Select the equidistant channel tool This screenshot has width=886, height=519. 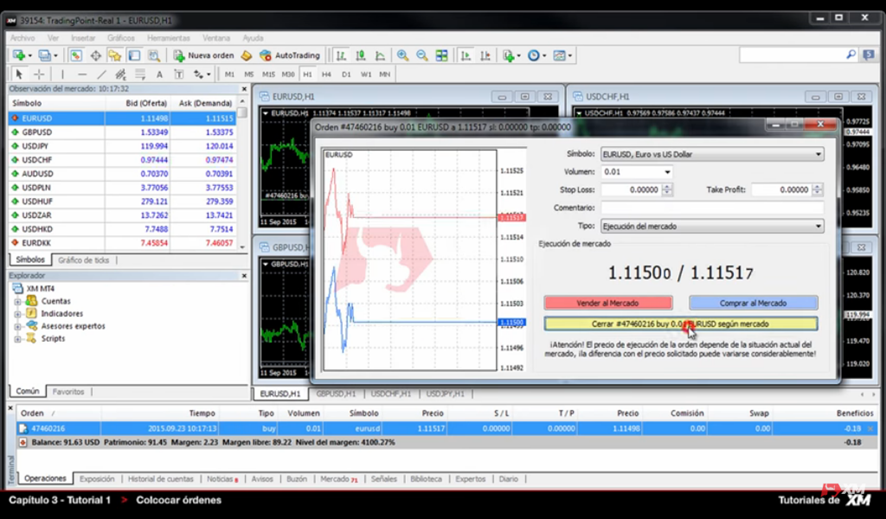[x=120, y=74]
